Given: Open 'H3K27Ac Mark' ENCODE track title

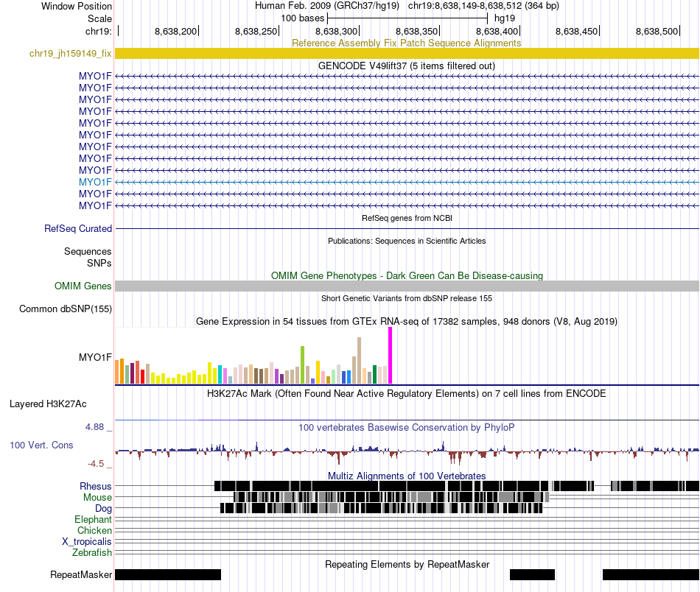Looking at the screenshot, I should [x=406, y=393].
